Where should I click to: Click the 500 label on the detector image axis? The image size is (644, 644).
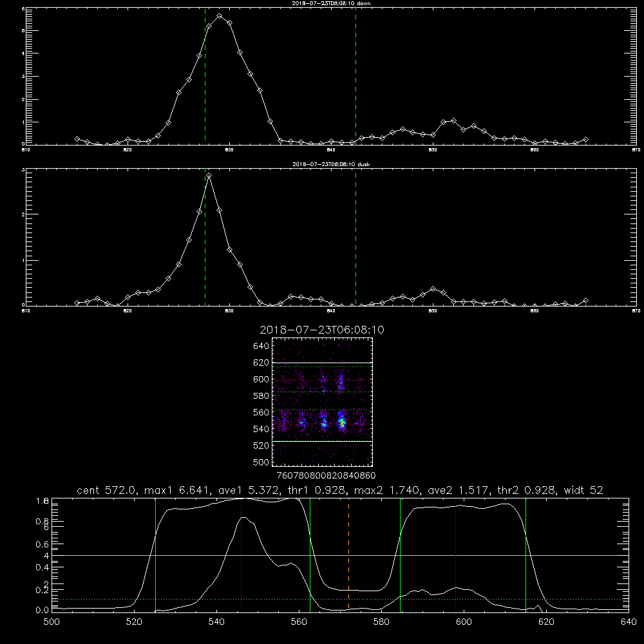click(x=261, y=462)
